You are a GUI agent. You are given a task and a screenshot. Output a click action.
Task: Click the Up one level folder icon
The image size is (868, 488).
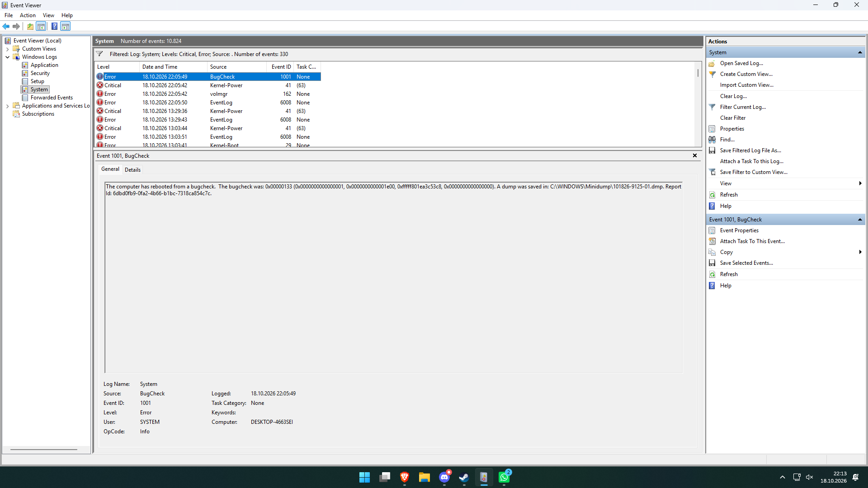point(30,26)
